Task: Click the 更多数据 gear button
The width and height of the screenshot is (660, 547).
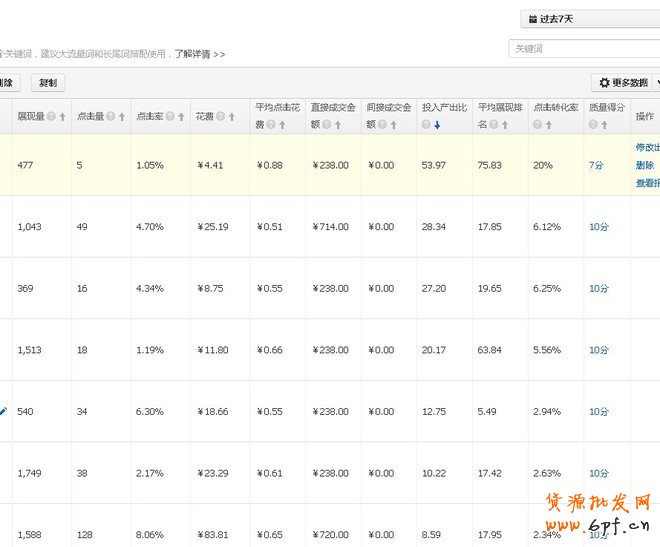Action: coord(622,83)
